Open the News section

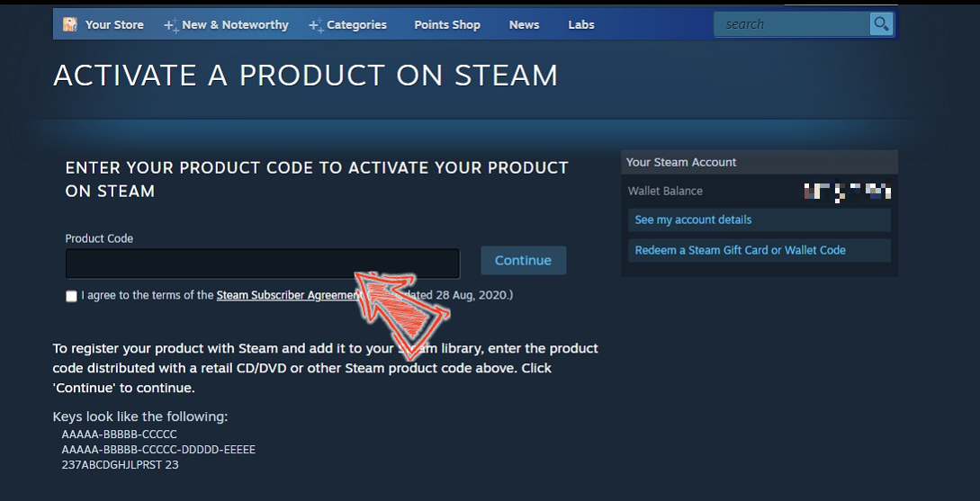tap(524, 25)
